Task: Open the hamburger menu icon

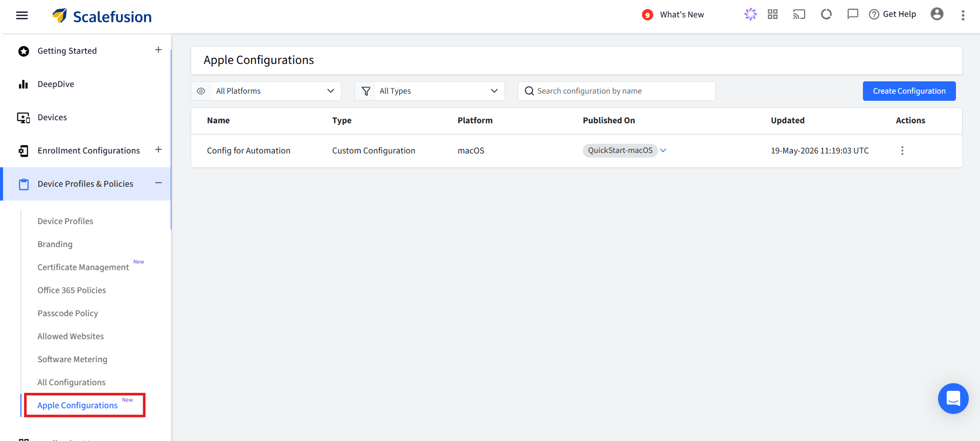Action: tap(22, 15)
